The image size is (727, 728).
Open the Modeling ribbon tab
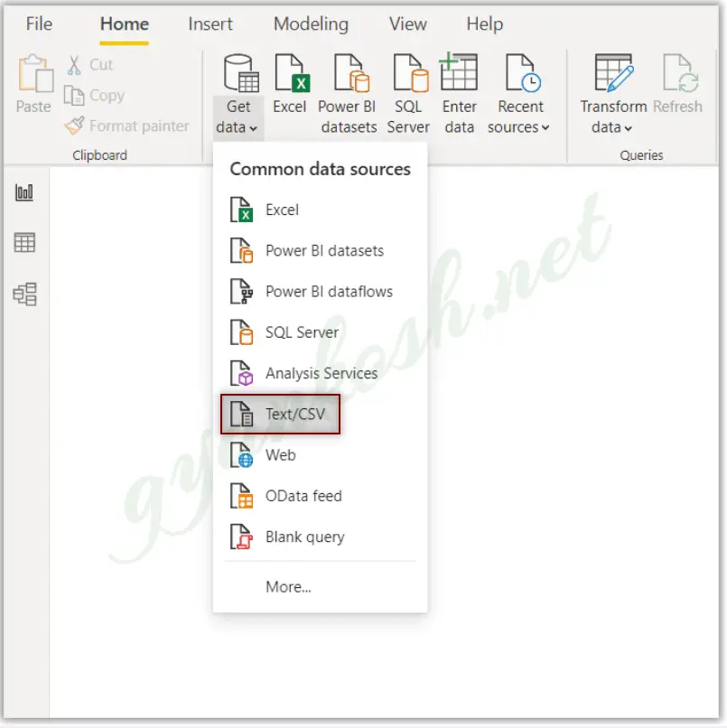click(311, 24)
